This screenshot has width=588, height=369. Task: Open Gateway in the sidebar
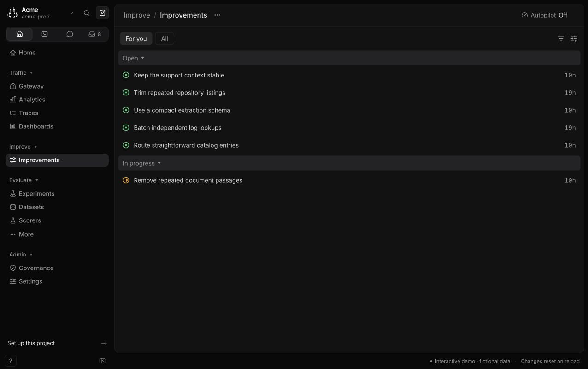pyautogui.click(x=57, y=86)
